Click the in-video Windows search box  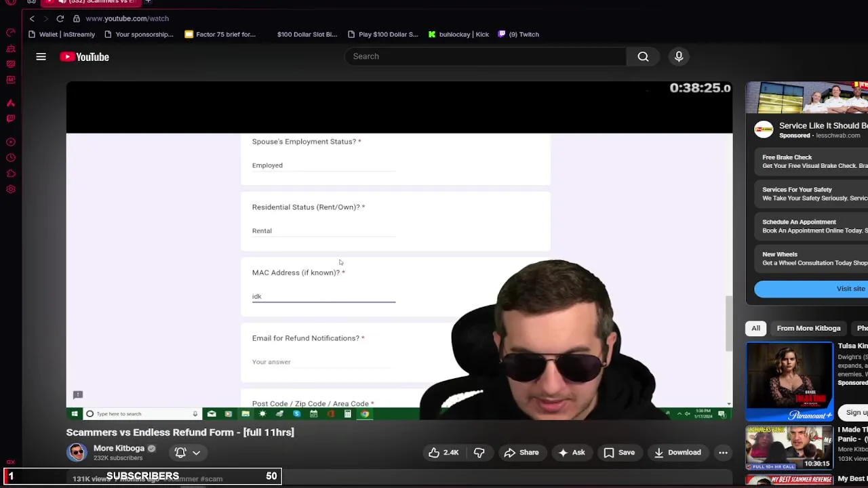point(141,413)
